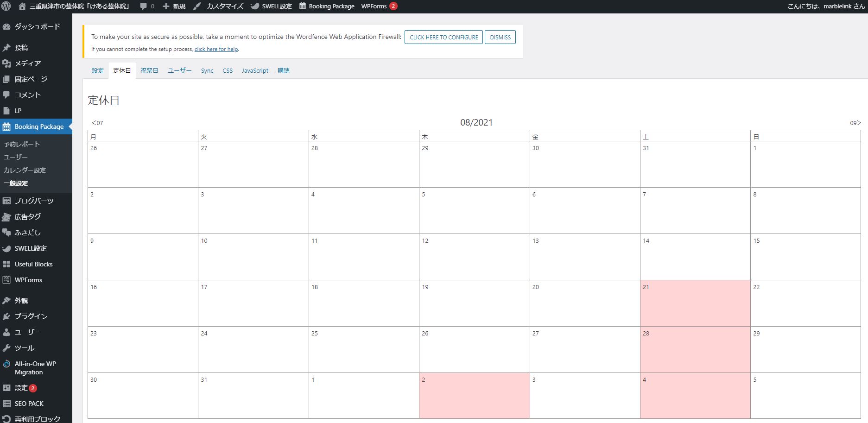Open the ダッシュボード sidebar icon
The width and height of the screenshot is (868, 423).
6,27
